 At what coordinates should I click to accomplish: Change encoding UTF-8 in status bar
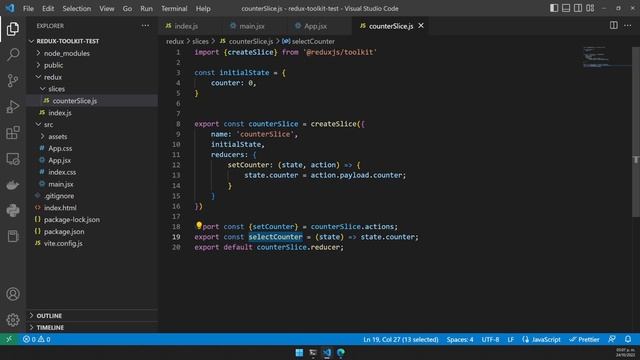(490, 339)
